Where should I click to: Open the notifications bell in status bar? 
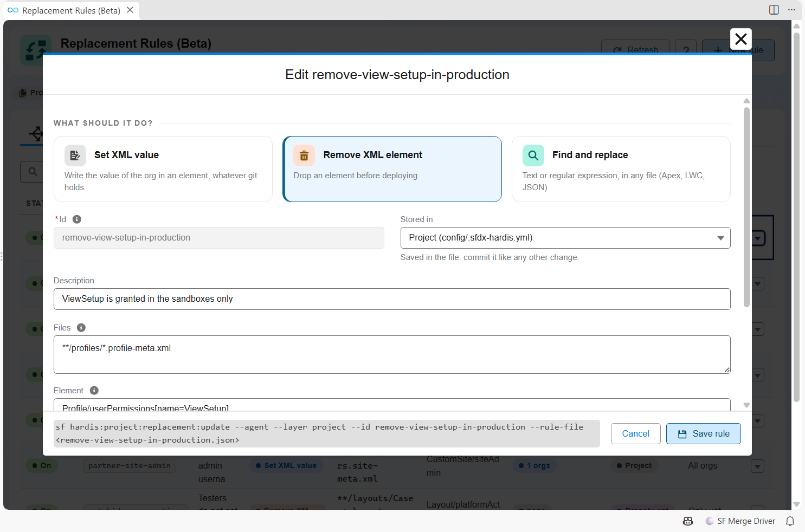[x=790, y=521]
